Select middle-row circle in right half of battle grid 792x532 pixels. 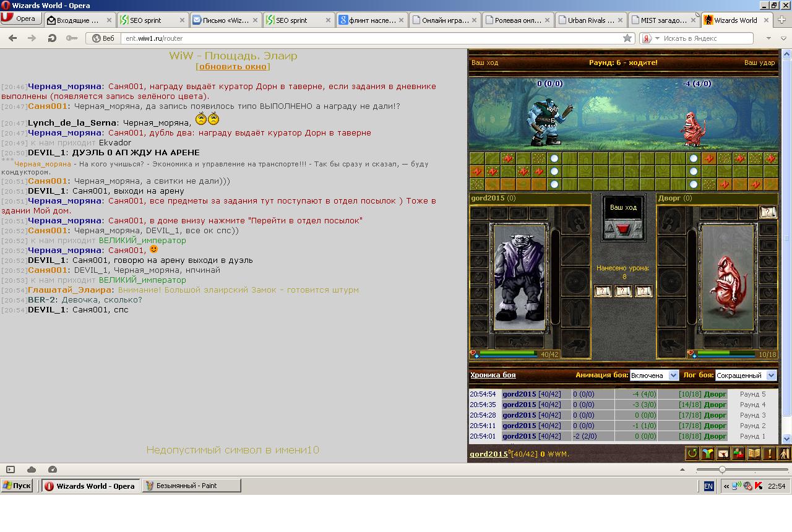[x=694, y=171]
